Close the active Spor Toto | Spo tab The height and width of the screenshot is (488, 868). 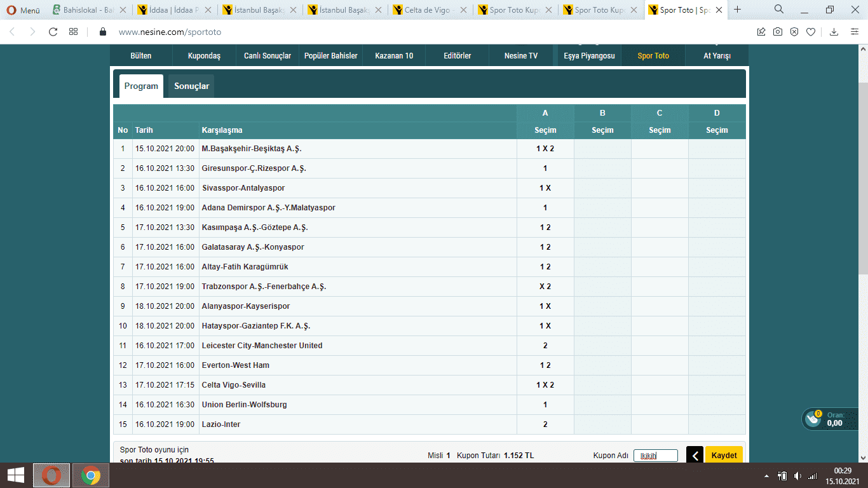pos(719,10)
